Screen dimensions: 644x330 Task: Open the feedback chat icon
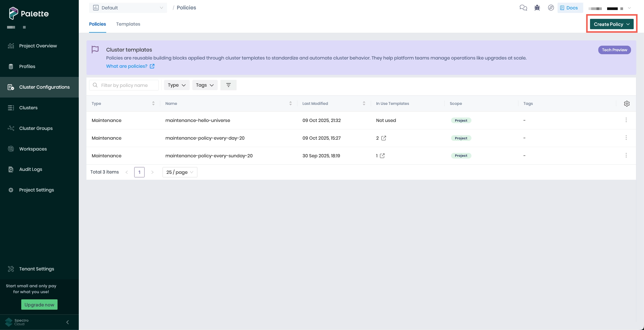click(523, 8)
